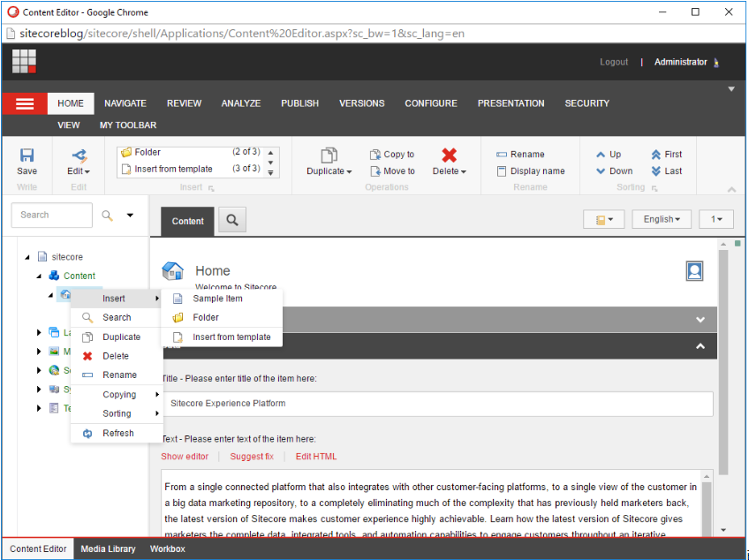
Task: Click the tree search magnifier icon
Action: click(x=108, y=216)
